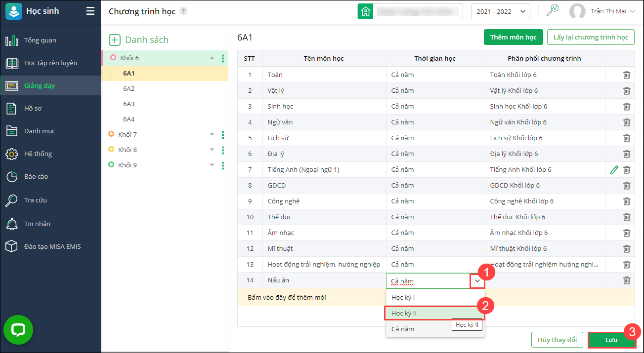Click the user avatar icon
This screenshot has width=644, height=353.
pos(577,11)
